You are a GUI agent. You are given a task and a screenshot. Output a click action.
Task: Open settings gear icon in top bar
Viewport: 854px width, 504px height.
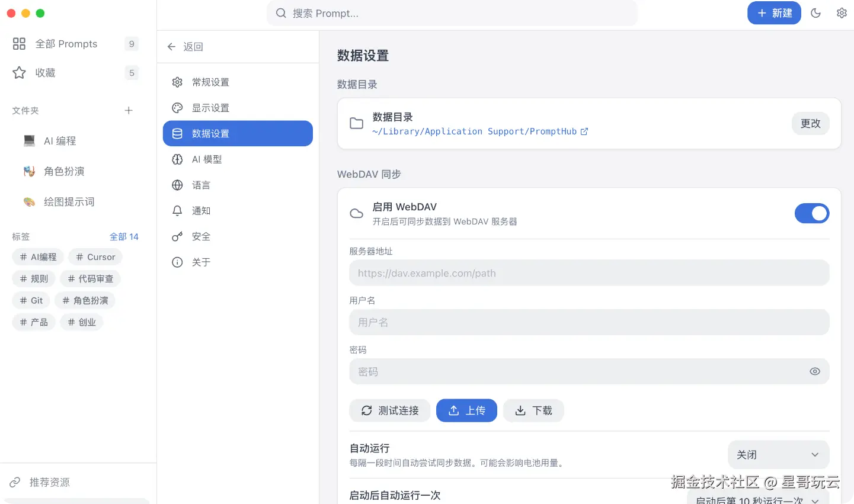(842, 13)
